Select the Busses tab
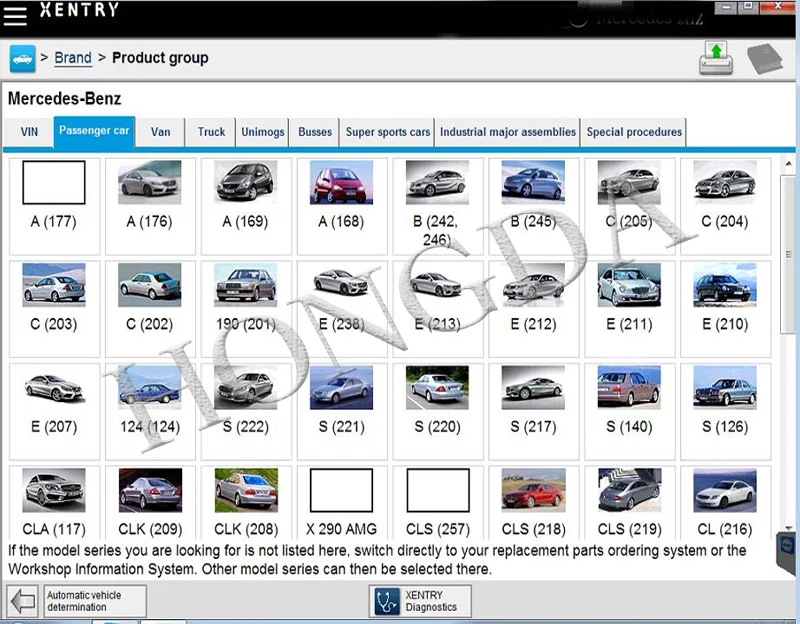The image size is (800, 624). (x=315, y=132)
